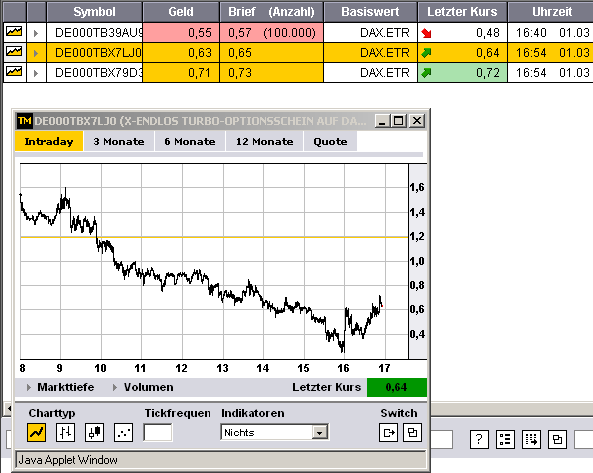Click the Uhrzeit column header
Viewport: 593px width, 473px height.
coord(552,12)
